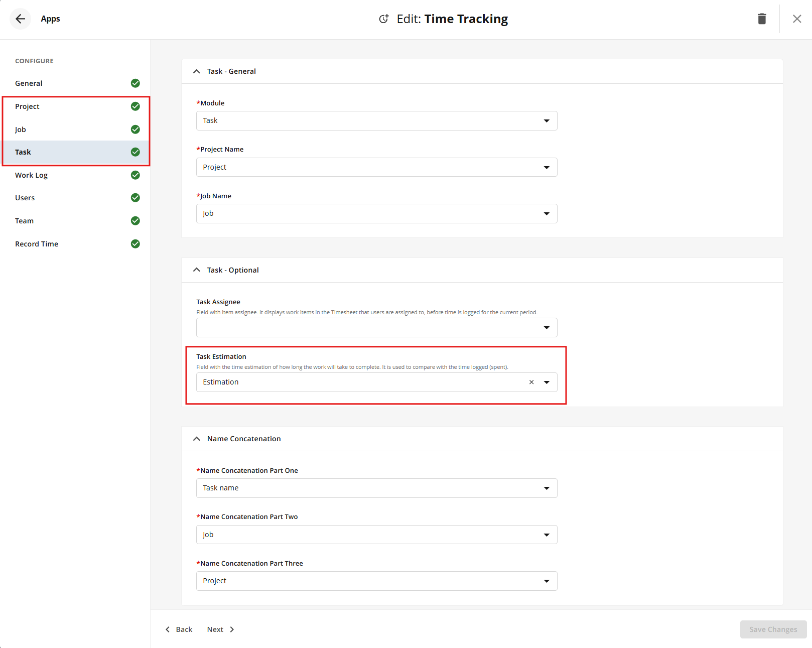This screenshot has height=648, width=812.
Task: Click the trash delete icon in header
Action: point(762,19)
